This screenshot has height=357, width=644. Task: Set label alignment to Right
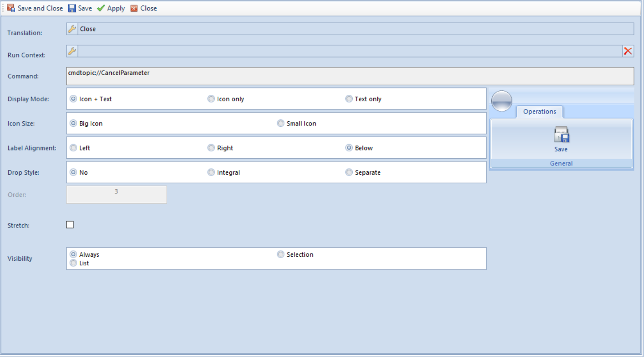211,148
